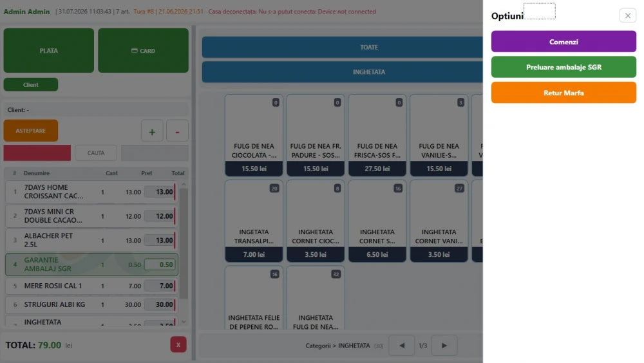Click Categorii breadcrumb text
Image resolution: width=644 pixels, height=363 pixels.
pyautogui.click(x=318, y=346)
